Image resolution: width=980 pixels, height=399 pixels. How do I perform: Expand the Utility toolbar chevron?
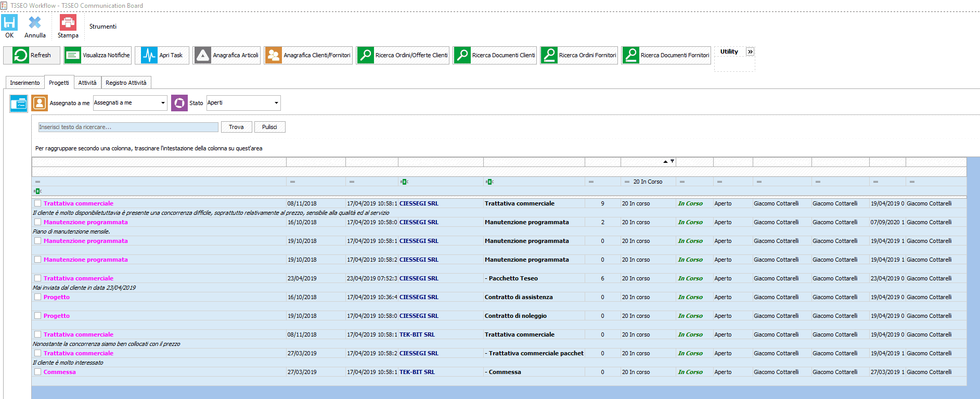pyautogui.click(x=750, y=52)
